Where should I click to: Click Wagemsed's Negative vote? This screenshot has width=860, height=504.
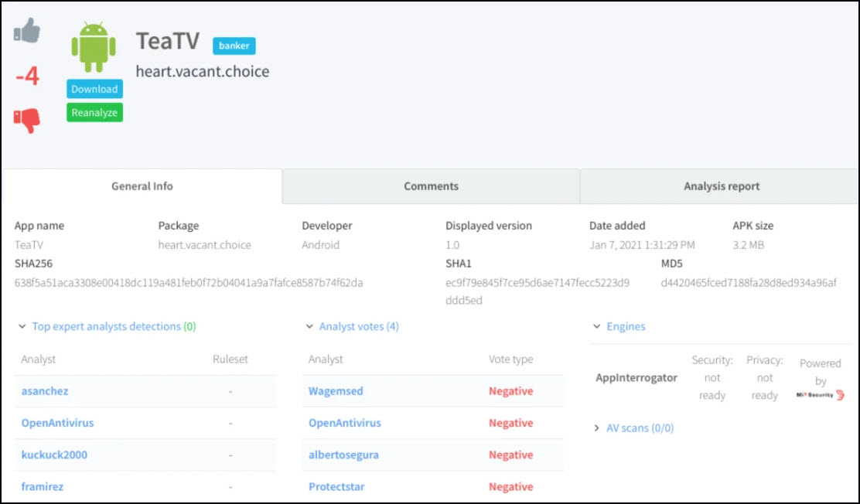(510, 391)
